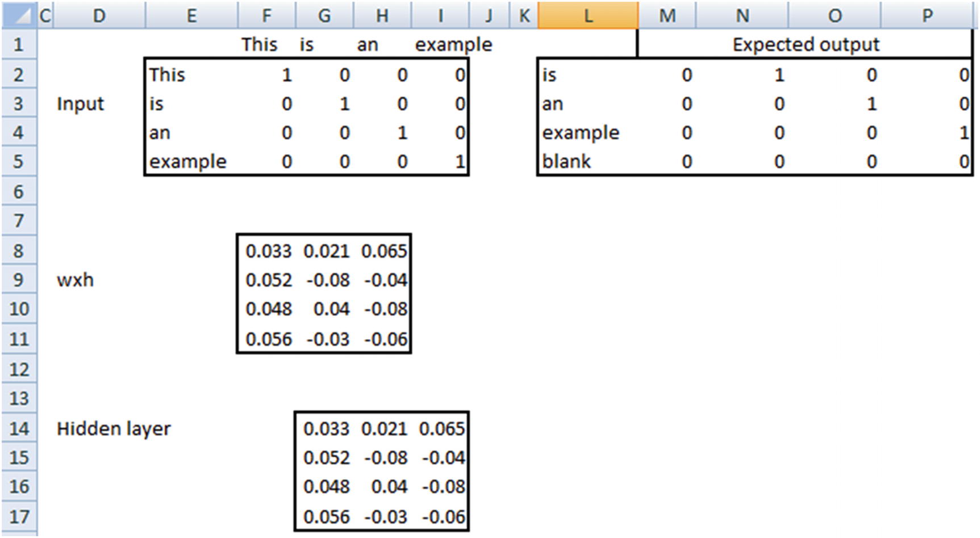Viewport: 980px width, 538px height.
Task: Select the highlighted column L header
Action: tap(587, 15)
